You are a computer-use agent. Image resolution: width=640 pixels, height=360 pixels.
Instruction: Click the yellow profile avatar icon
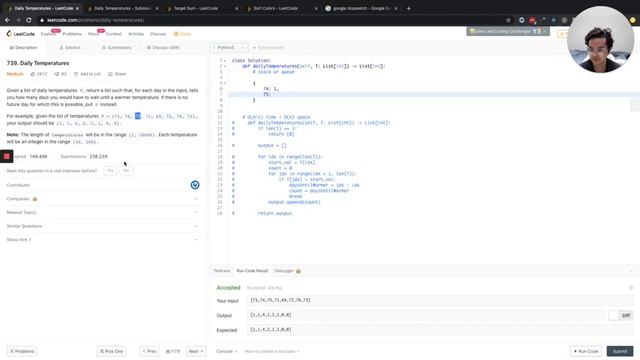633,20
